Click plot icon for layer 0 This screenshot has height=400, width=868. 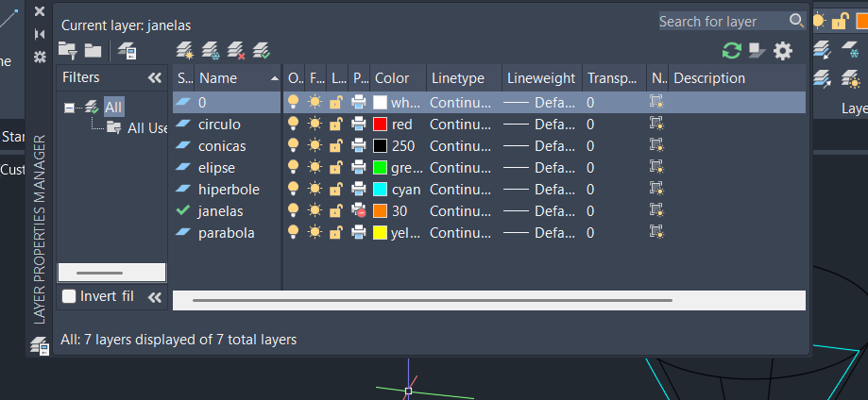pos(359,102)
